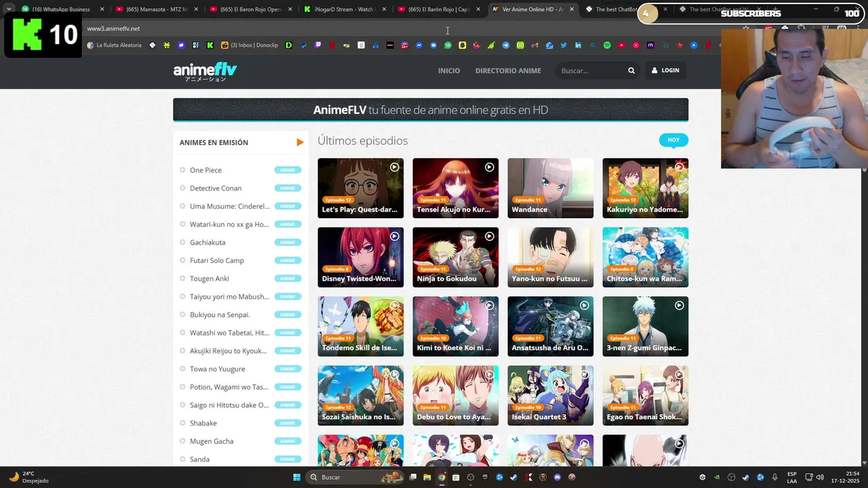Open Steam from the taskbar
This screenshot has height=488, width=868.
point(513,477)
